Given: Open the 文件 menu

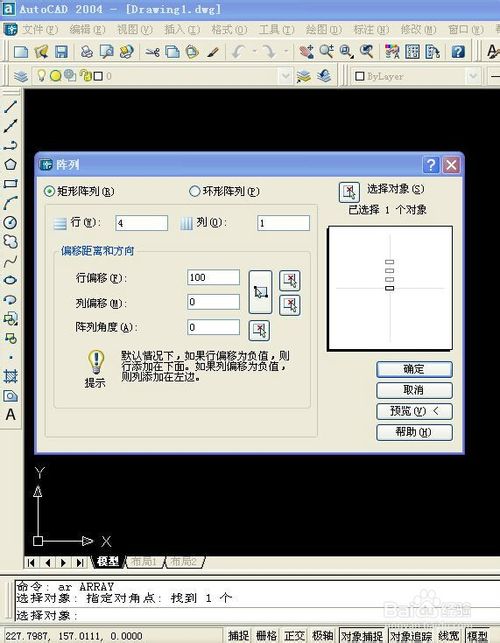Looking at the screenshot, I should tap(39, 30).
